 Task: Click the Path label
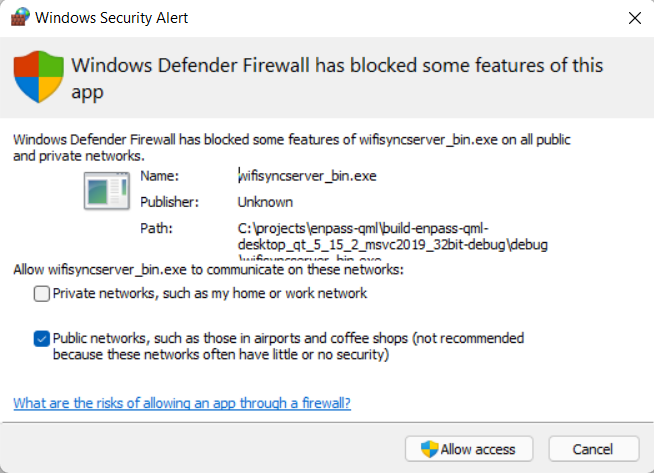click(156, 228)
